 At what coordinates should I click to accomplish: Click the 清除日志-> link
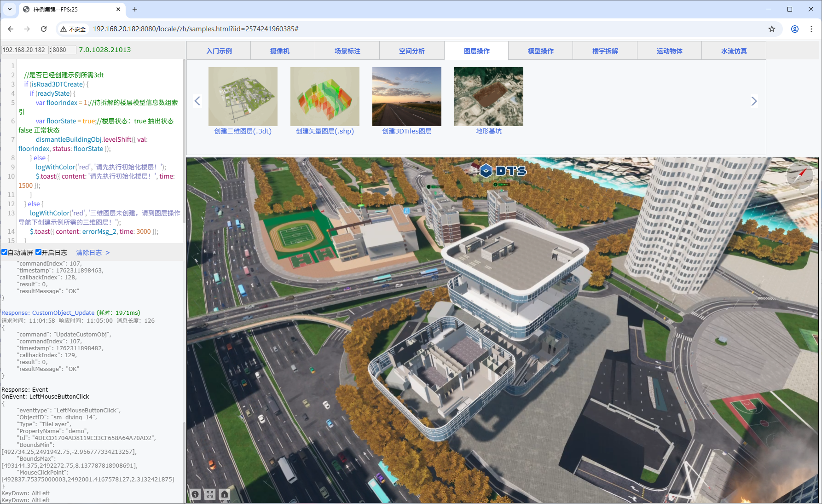(93, 253)
